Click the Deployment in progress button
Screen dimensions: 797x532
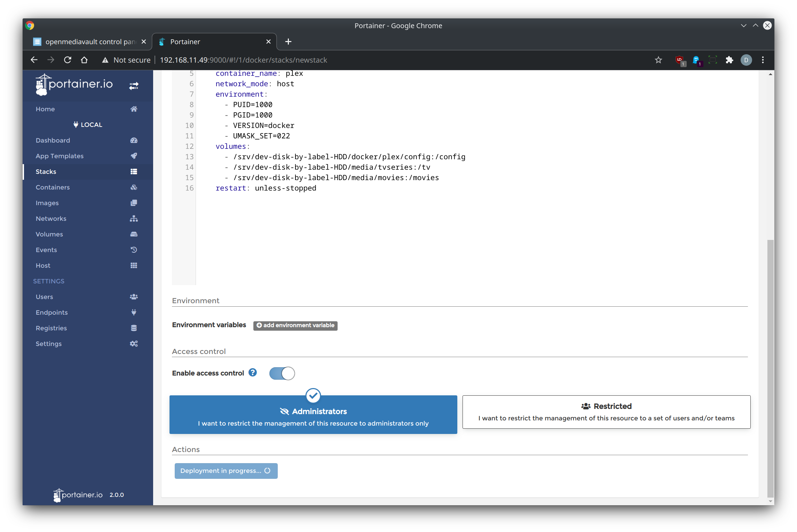click(226, 471)
